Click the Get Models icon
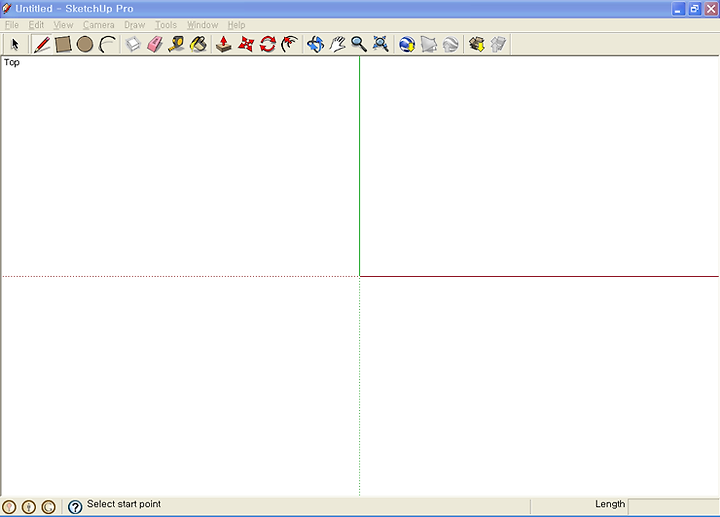Viewport: 720px width, 517px height. [477, 45]
